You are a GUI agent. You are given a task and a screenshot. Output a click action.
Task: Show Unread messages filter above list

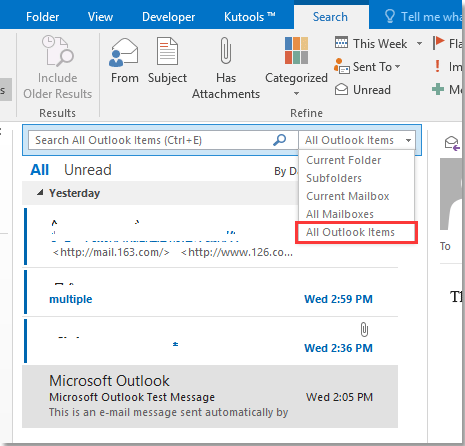88,170
